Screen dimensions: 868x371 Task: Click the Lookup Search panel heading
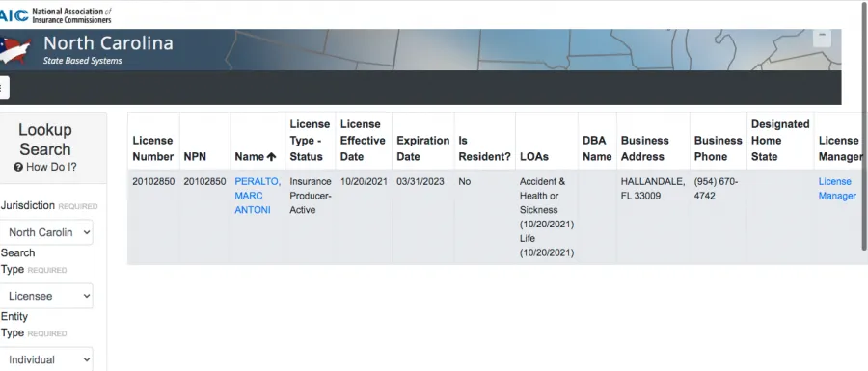pos(44,140)
